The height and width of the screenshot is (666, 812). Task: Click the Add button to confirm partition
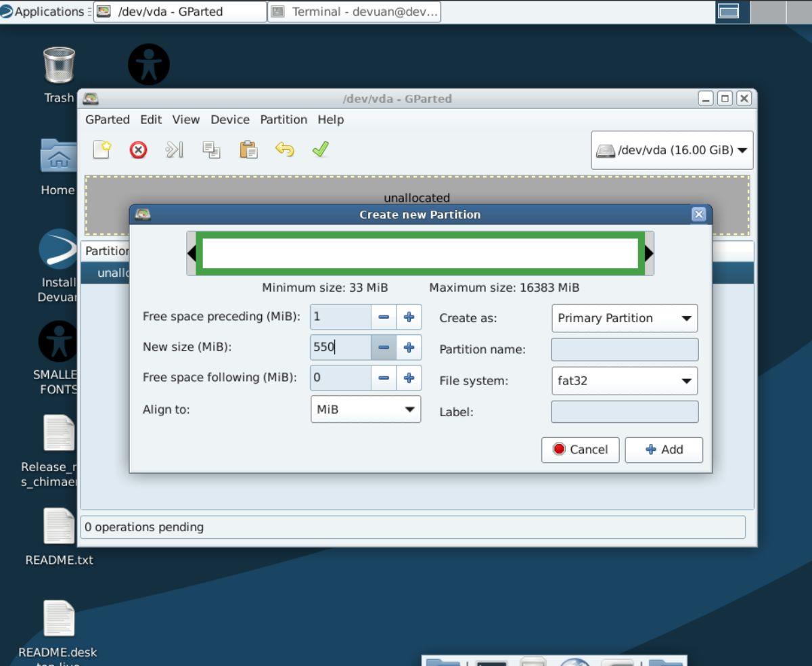[663, 449]
